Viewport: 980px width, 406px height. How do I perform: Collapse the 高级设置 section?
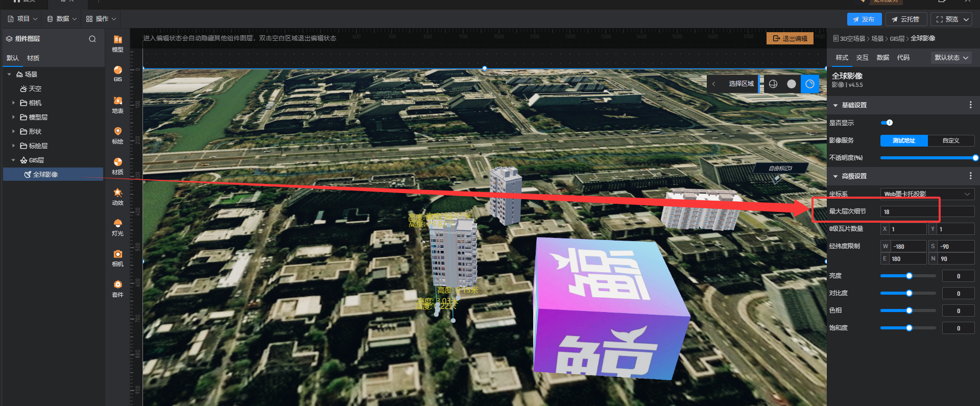click(835, 176)
